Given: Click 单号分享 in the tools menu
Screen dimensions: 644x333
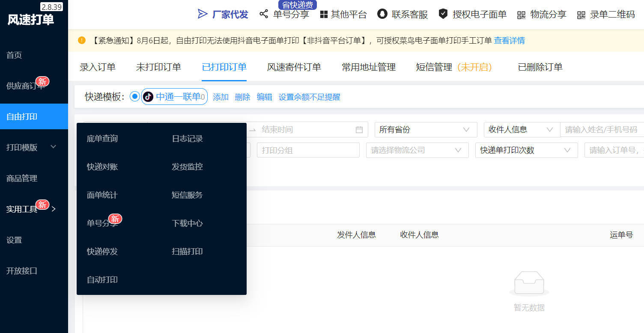Looking at the screenshot, I should point(102,223).
